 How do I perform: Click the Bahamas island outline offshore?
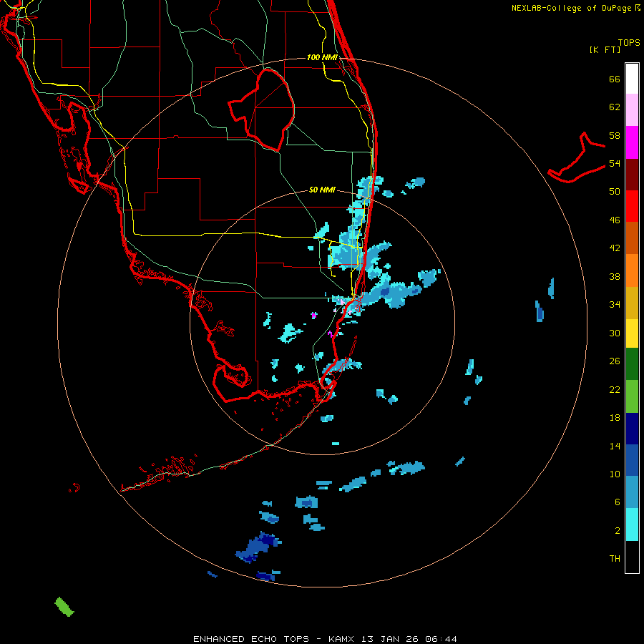[577, 158]
